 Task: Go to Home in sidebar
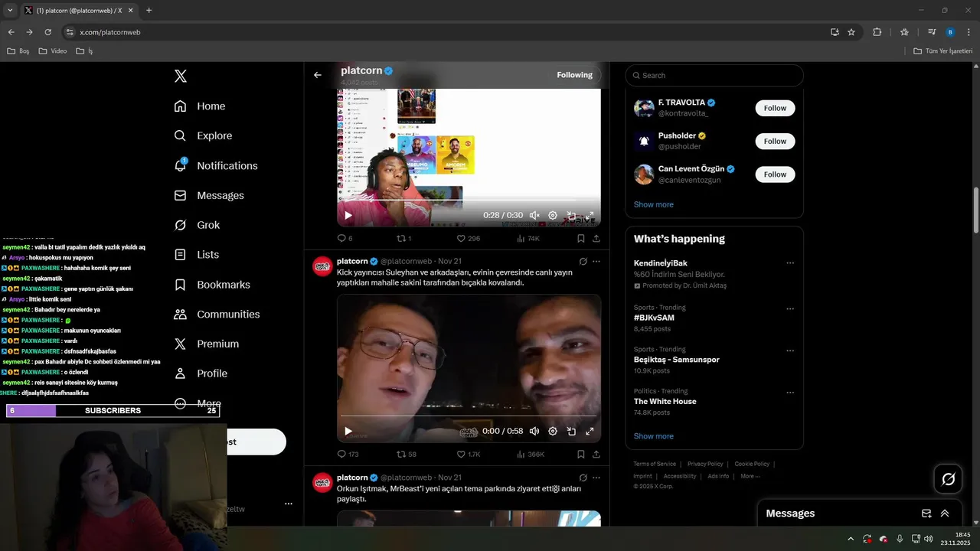[x=200, y=106]
